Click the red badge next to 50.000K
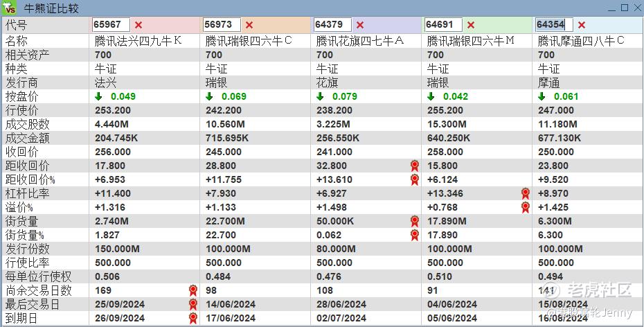 (x=415, y=222)
